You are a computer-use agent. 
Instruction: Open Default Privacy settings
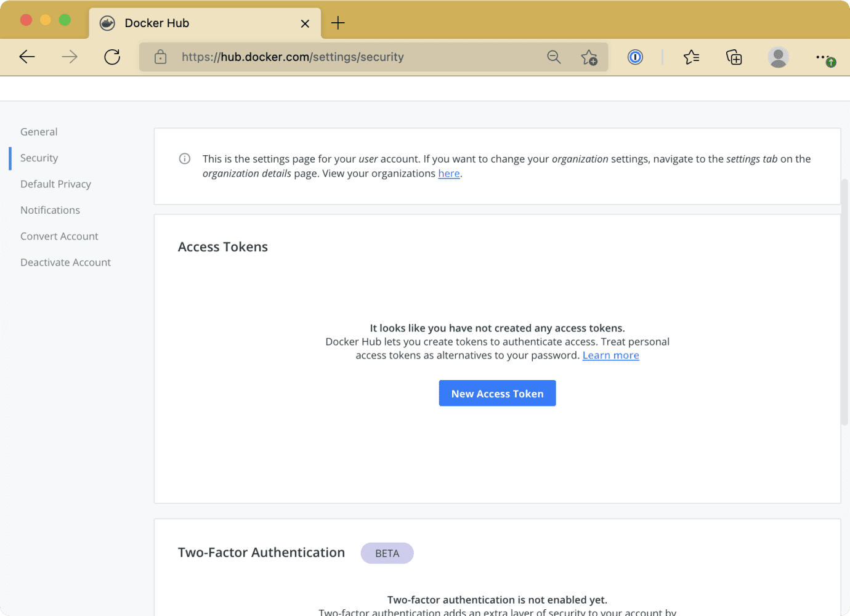[55, 184]
